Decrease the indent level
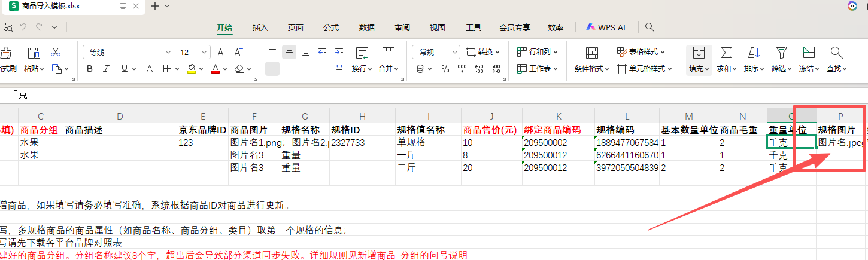Screen dimensions: 868x260 [x=323, y=52]
